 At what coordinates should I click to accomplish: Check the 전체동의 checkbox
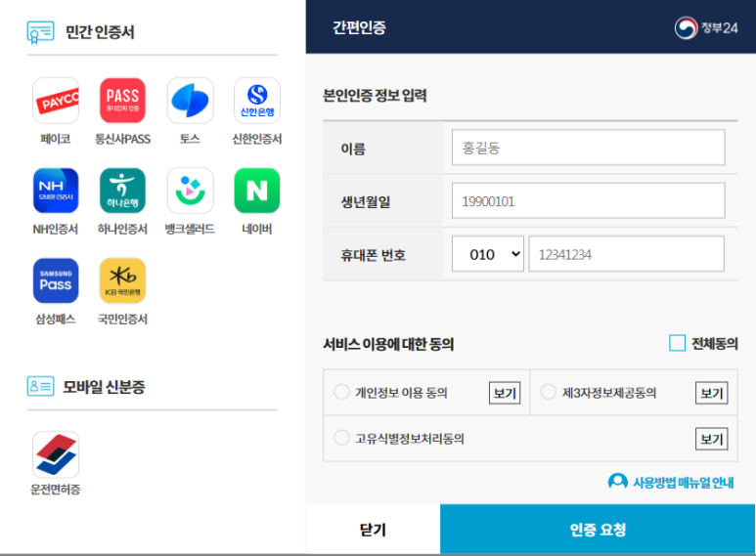click(677, 343)
